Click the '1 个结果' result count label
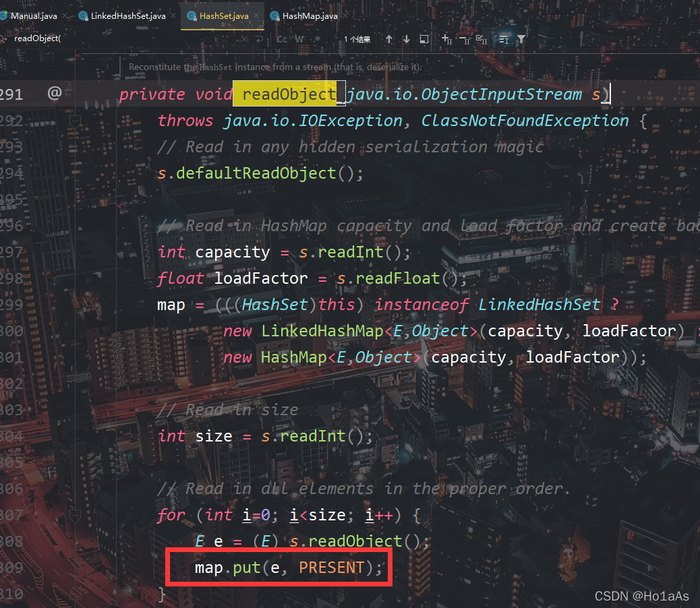 (357, 39)
